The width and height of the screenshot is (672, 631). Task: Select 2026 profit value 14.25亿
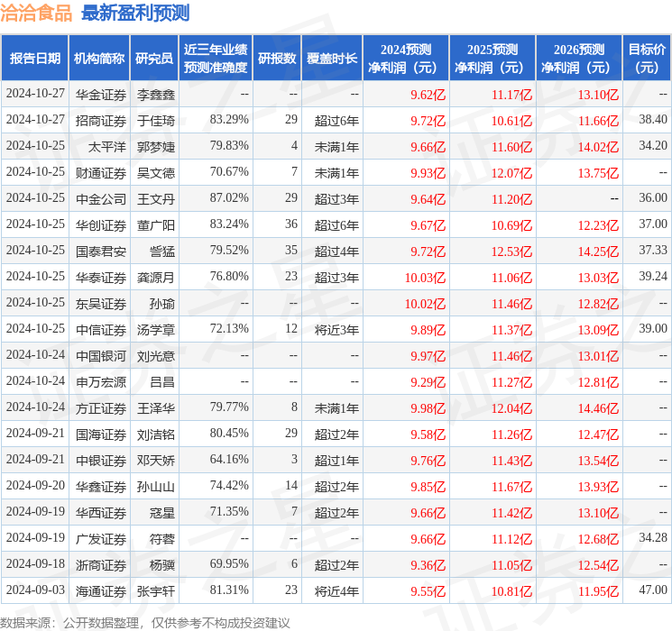[x=598, y=251]
